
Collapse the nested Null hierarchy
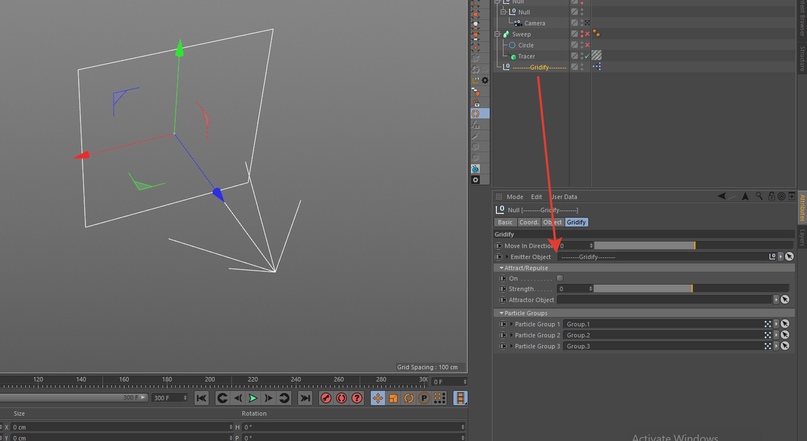[x=504, y=12]
